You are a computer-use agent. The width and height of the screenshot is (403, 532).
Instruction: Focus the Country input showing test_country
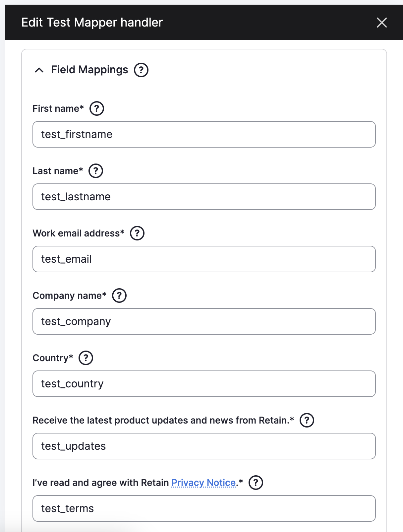(204, 384)
